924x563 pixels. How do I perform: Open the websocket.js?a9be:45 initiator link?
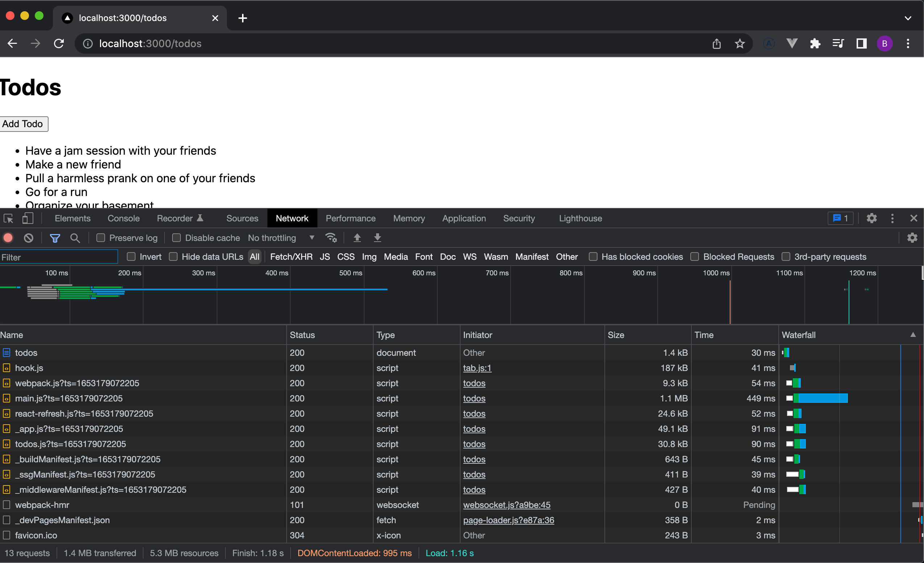506,505
